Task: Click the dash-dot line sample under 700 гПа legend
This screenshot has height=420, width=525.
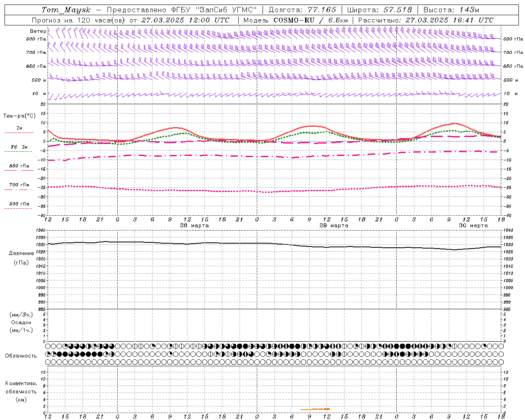Action: coord(18,190)
